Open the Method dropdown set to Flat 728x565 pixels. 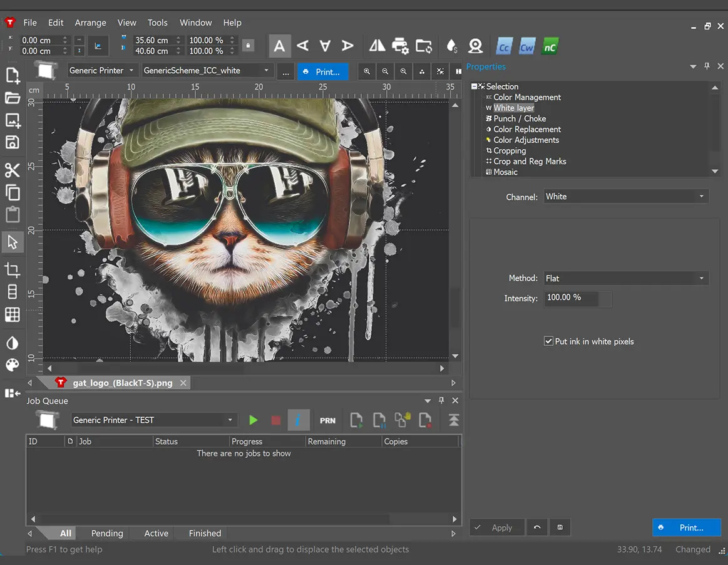tap(626, 278)
